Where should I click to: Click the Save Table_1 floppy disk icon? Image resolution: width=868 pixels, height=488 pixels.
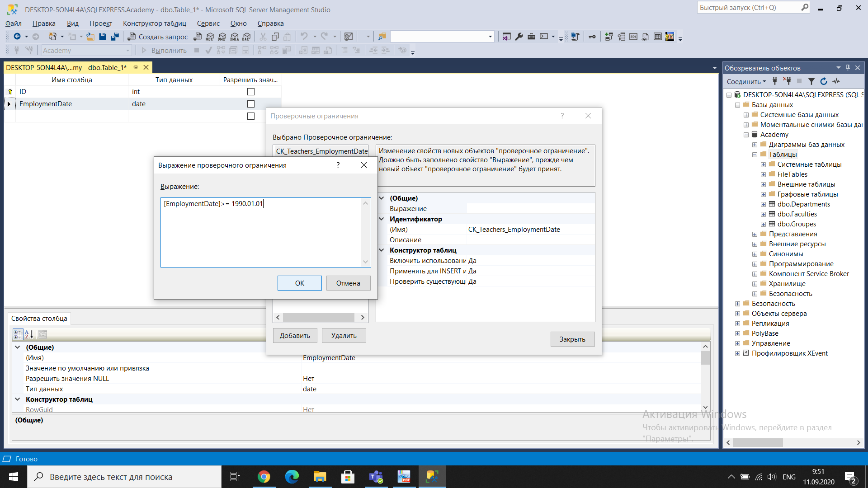pyautogui.click(x=103, y=37)
